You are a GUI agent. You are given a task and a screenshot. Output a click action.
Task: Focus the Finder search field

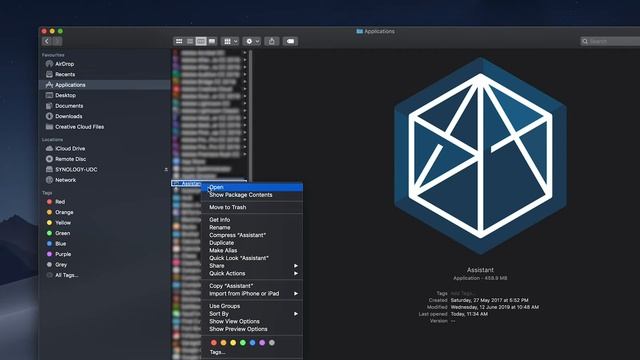coord(610,41)
